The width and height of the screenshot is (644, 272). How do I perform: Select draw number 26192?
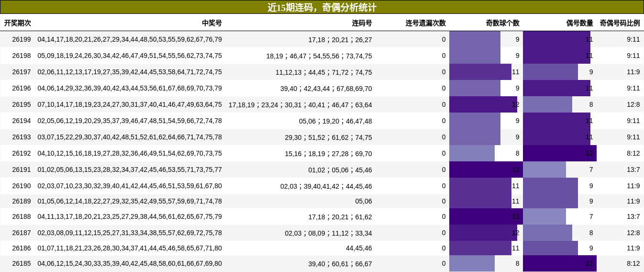(x=22, y=153)
